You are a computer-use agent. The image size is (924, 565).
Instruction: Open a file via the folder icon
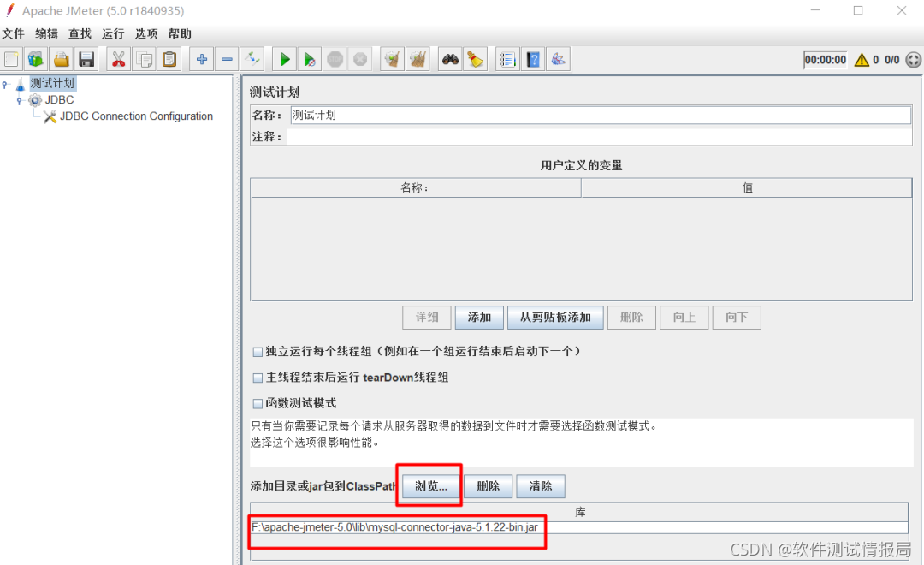pos(62,60)
